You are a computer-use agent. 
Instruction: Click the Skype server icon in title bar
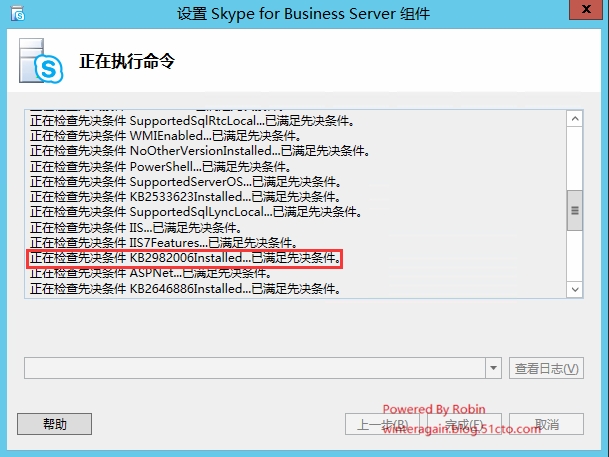pos(17,14)
